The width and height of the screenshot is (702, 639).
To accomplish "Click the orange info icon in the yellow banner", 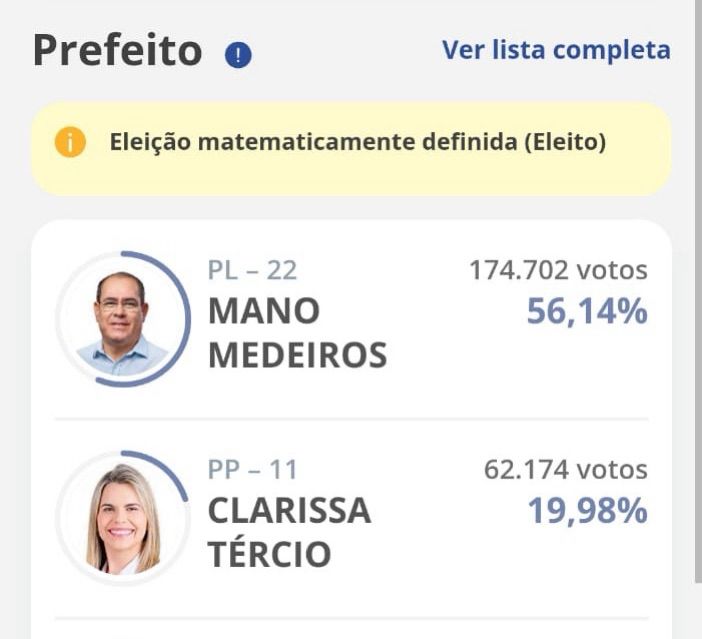I will pos(70,143).
